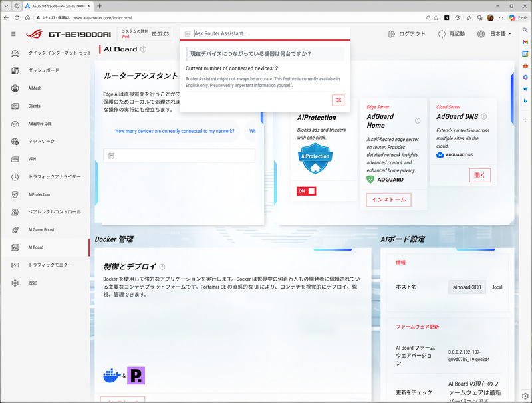Click the ADGUARD DNS cloud logo
Screen dimensions: 532x403
pos(455,155)
